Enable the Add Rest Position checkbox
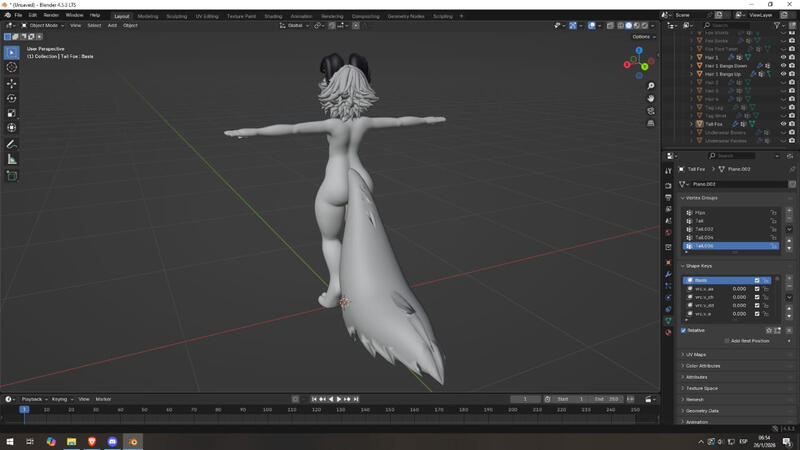 click(727, 341)
